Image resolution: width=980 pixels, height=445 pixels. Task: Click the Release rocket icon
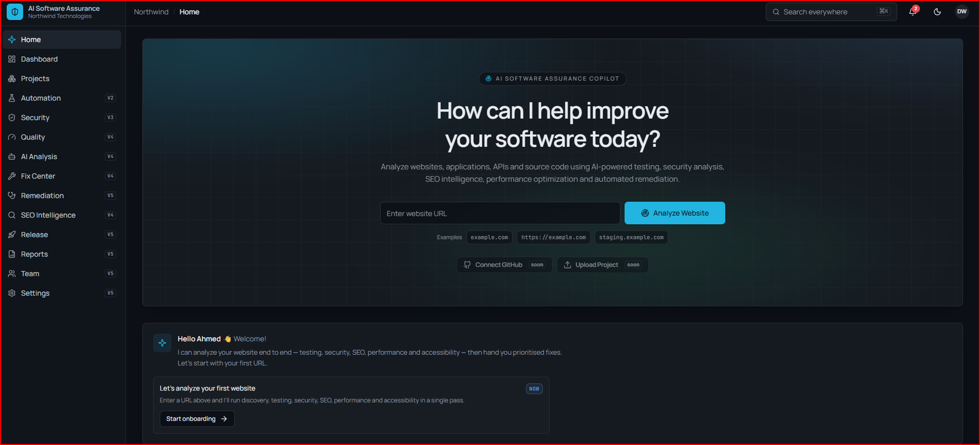[x=12, y=235]
